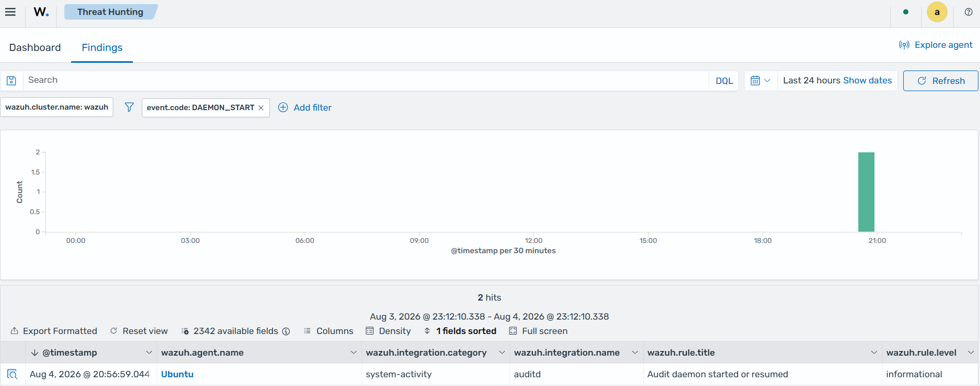
Task: Click the 'system-activity' category cell
Action: pyautogui.click(x=436, y=374)
